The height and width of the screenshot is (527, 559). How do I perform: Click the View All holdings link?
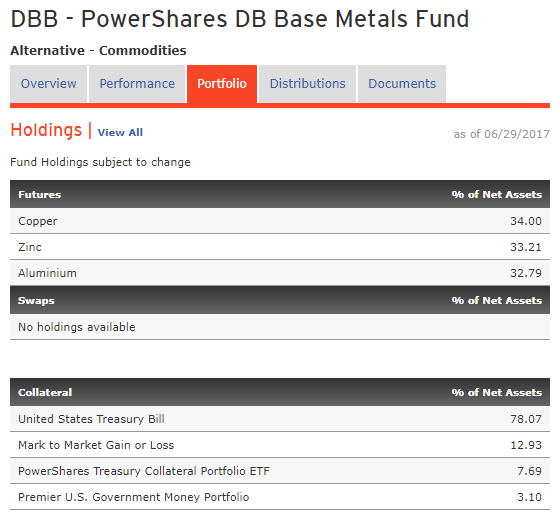(x=120, y=133)
